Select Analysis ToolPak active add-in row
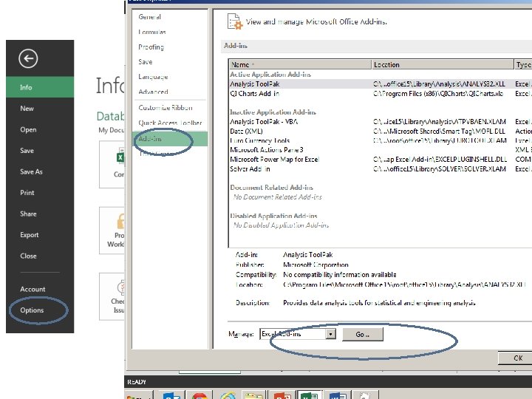This screenshot has width=532, height=399. coord(381,83)
